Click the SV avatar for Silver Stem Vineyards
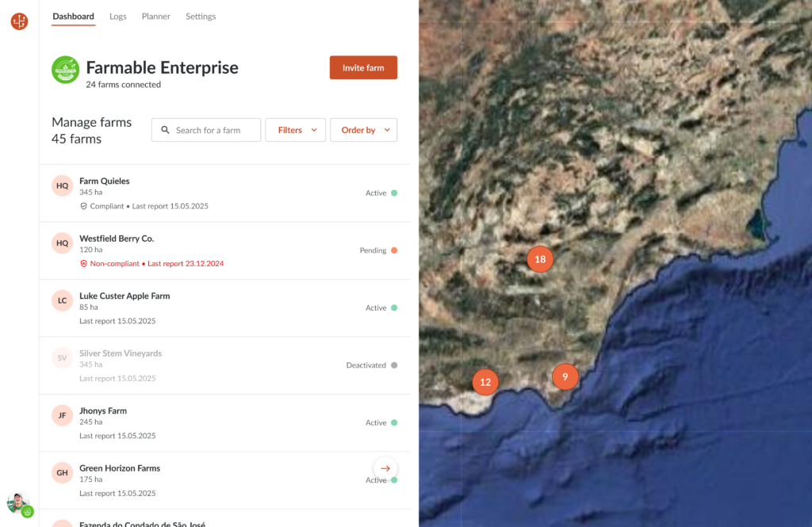Screen dimensions: 812x527 62,358
